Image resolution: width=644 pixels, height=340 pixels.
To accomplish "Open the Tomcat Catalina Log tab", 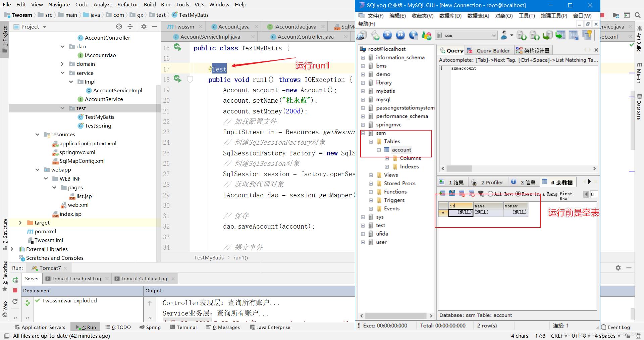I will pos(144,279).
